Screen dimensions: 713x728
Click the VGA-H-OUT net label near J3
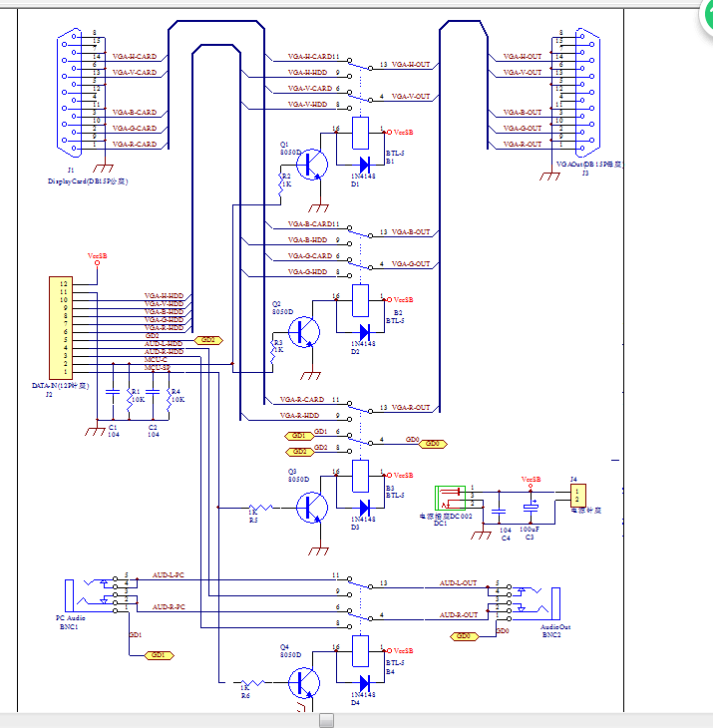coord(524,57)
